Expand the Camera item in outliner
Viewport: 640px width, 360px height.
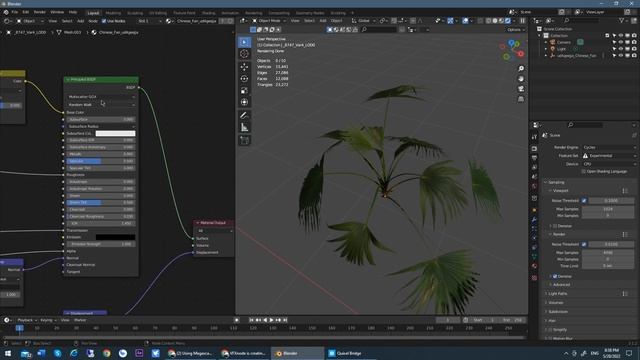click(546, 42)
